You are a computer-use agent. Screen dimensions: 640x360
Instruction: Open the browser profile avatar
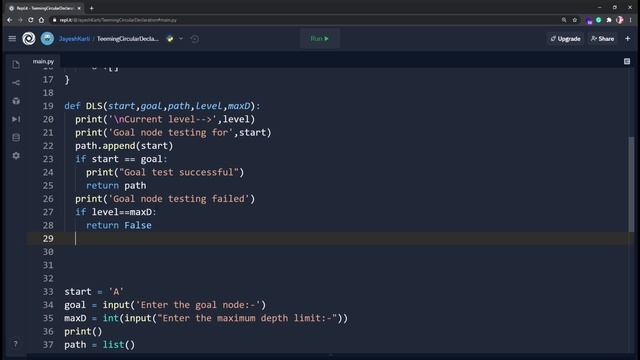point(620,20)
